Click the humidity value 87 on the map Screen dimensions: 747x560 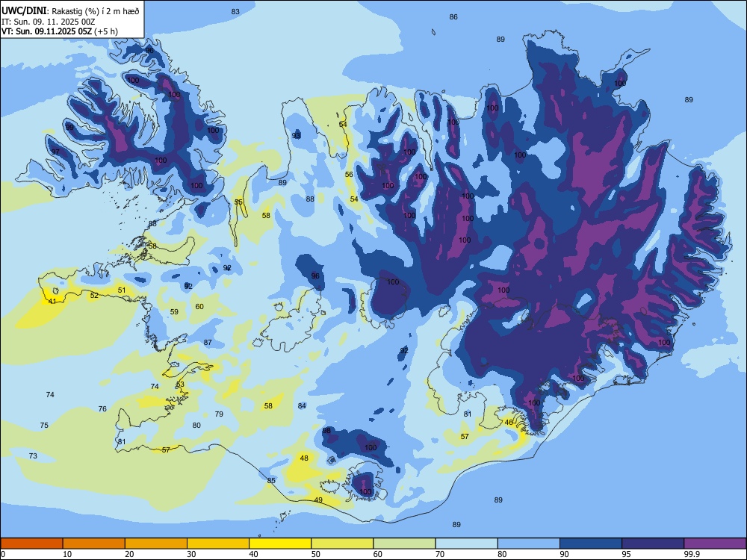point(208,343)
